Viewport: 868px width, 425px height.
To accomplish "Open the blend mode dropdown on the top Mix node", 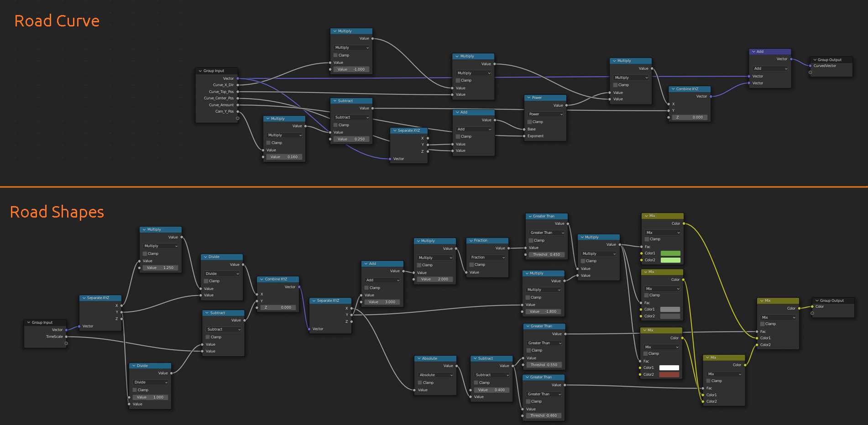I will point(662,233).
